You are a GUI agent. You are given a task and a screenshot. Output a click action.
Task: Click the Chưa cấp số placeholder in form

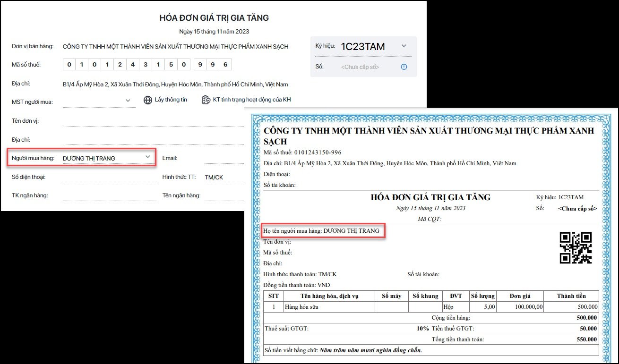[360, 67]
